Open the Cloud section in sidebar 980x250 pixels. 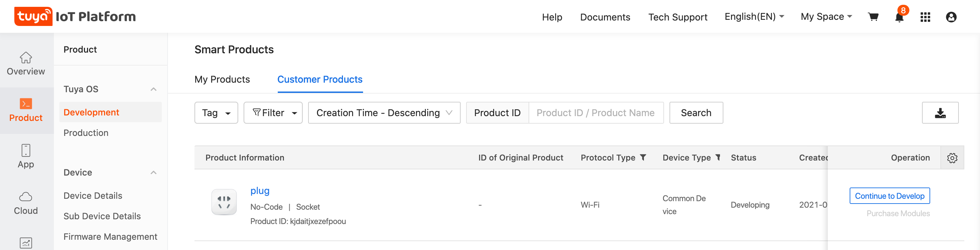pyautogui.click(x=26, y=203)
